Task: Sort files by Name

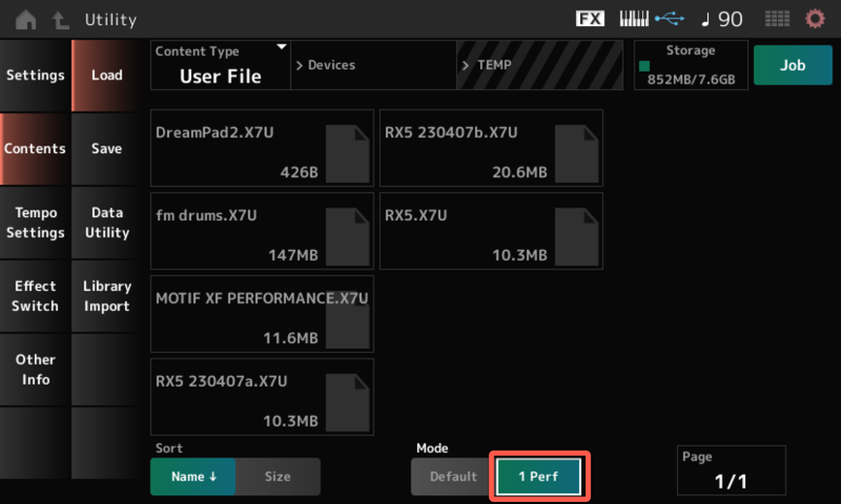Action: (193, 476)
